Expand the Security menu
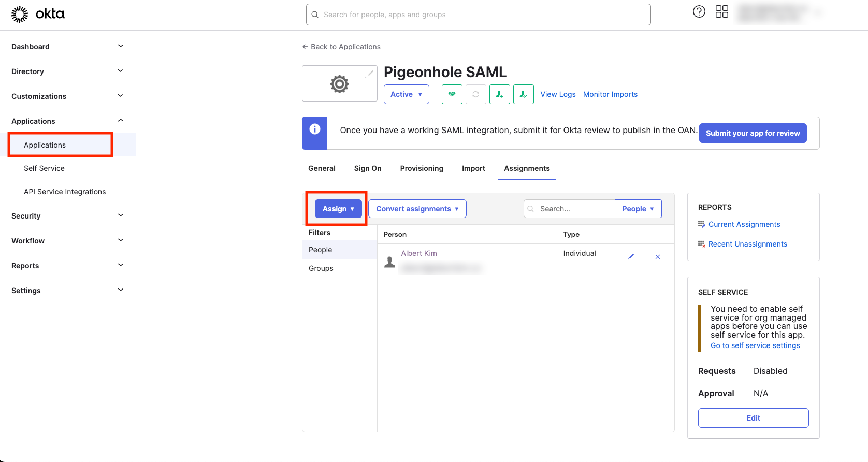The width and height of the screenshot is (868, 462). click(x=68, y=216)
